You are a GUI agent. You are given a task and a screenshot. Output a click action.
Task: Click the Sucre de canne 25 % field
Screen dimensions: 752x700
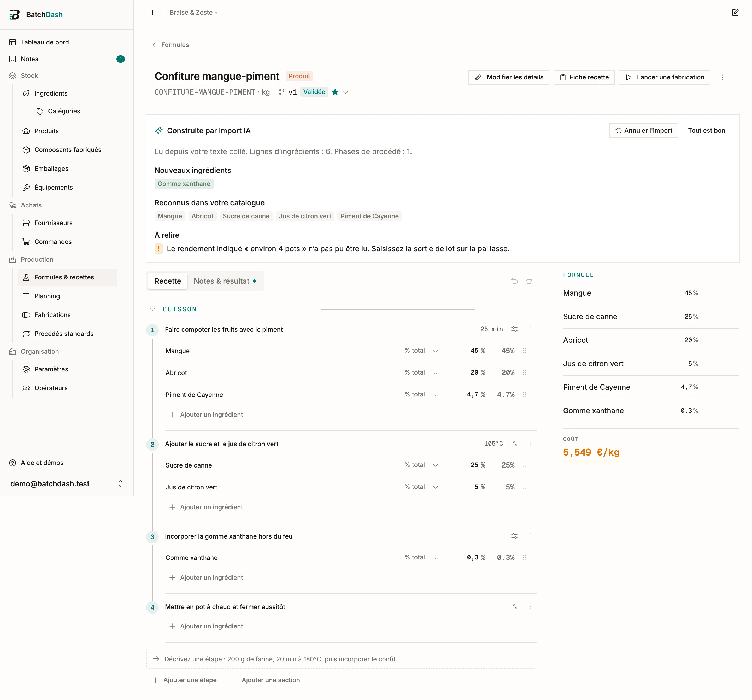(x=477, y=465)
